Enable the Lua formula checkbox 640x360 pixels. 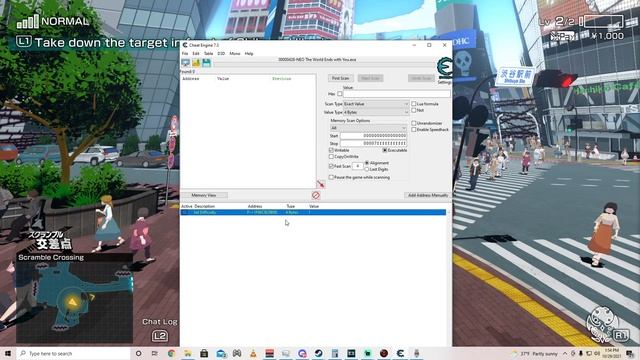(413, 104)
